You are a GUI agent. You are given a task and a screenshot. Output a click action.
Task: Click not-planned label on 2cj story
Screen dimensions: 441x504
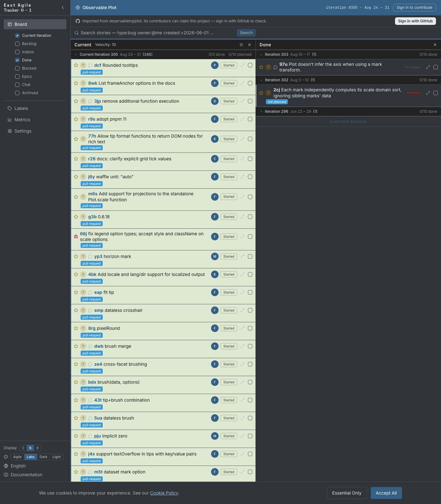click(x=277, y=102)
